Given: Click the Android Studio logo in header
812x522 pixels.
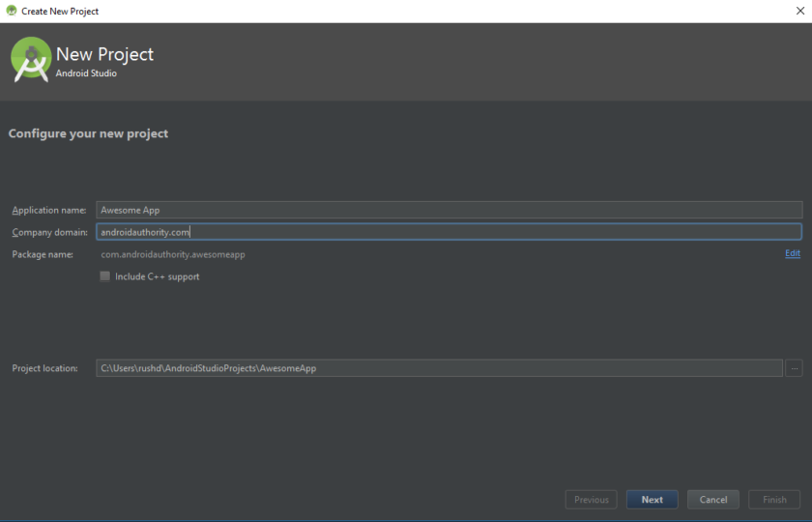Looking at the screenshot, I should click(31, 60).
